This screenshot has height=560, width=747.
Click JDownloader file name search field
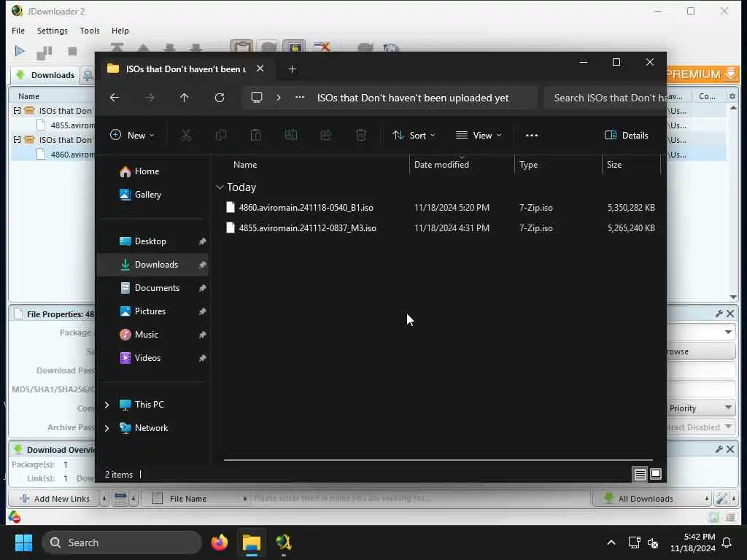pyautogui.click(x=419, y=499)
